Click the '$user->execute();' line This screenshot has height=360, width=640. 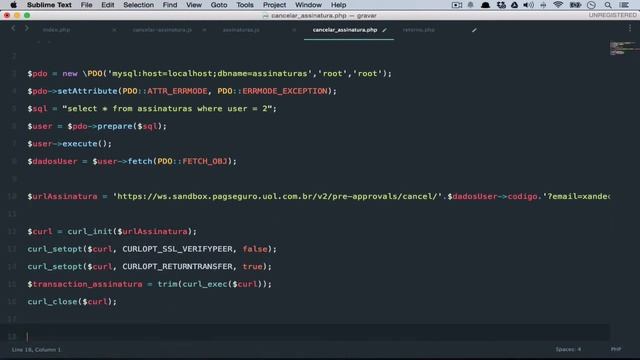click(69, 144)
